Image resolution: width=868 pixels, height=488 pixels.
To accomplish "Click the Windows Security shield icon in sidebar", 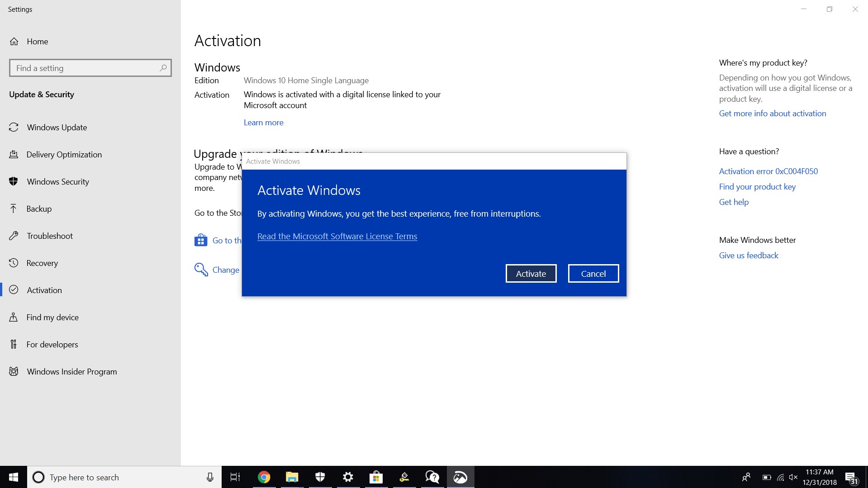I will click(14, 181).
